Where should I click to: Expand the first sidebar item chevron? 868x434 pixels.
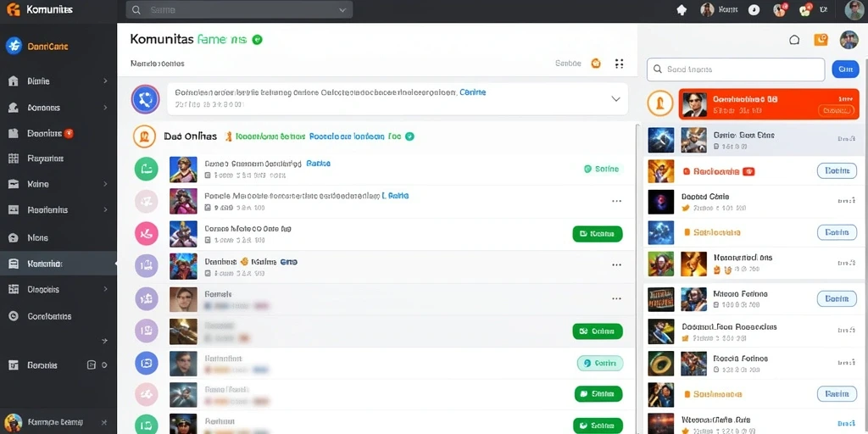[x=105, y=81]
